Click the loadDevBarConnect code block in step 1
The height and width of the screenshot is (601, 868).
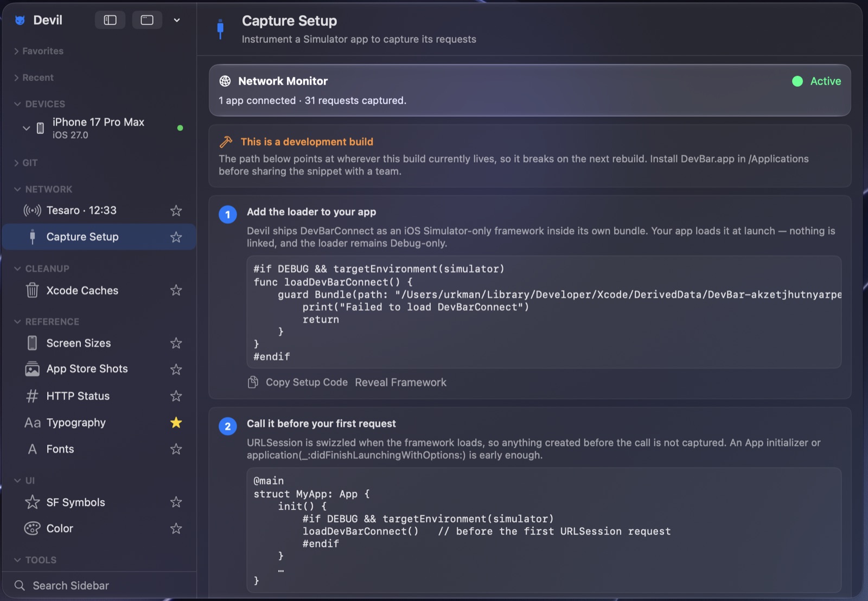tap(544, 312)
